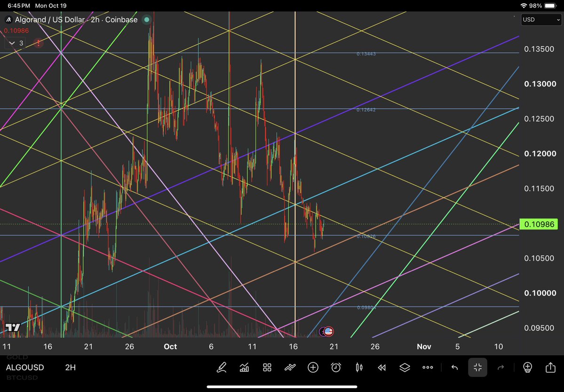Open the ideas lightbulb icon
Viewport: 564px width, 392px height.
(527, 367)
